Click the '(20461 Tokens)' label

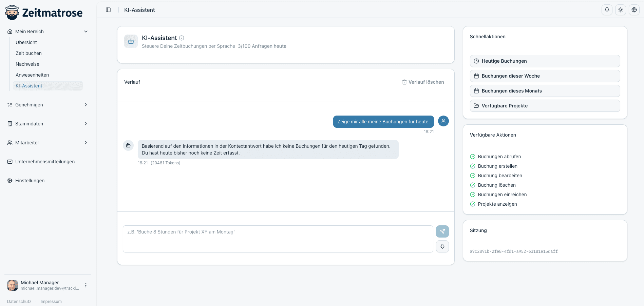coord(166,163)
